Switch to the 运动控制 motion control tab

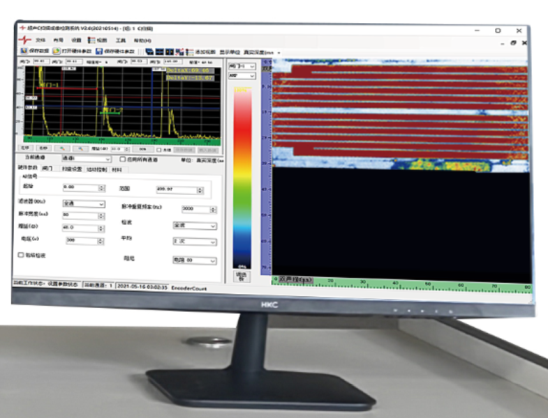point(96,170)
